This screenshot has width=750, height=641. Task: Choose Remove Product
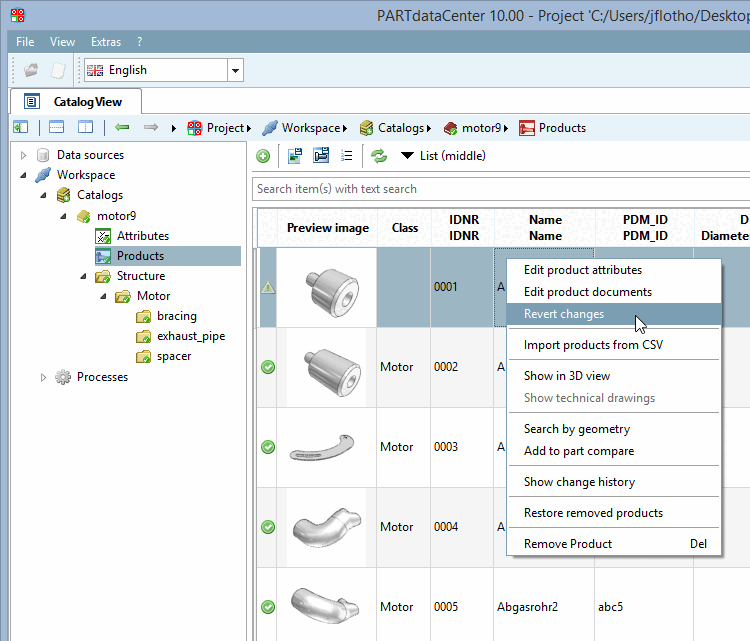614,544
